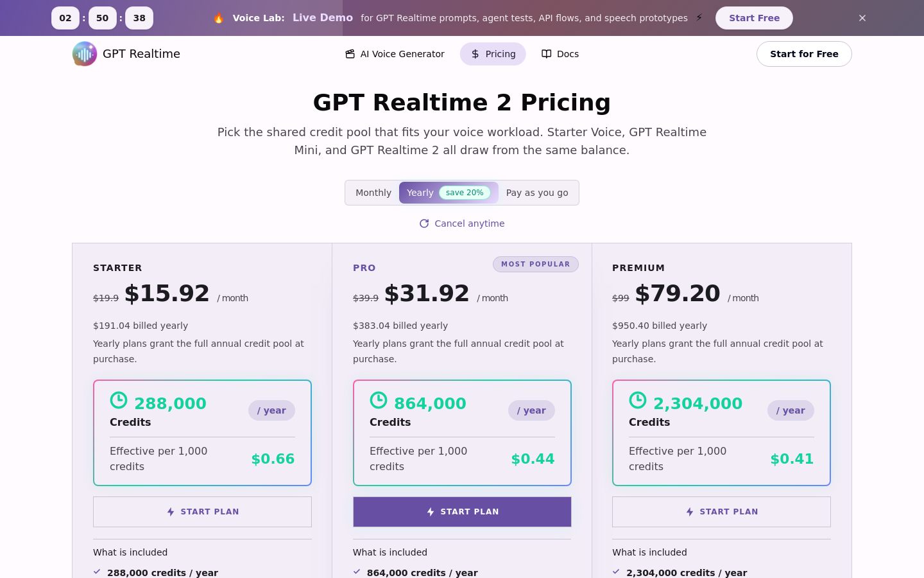This screenshot has width=924, height=578.
Task: Click the $15.92 Starter price
Action: (167, 293)
